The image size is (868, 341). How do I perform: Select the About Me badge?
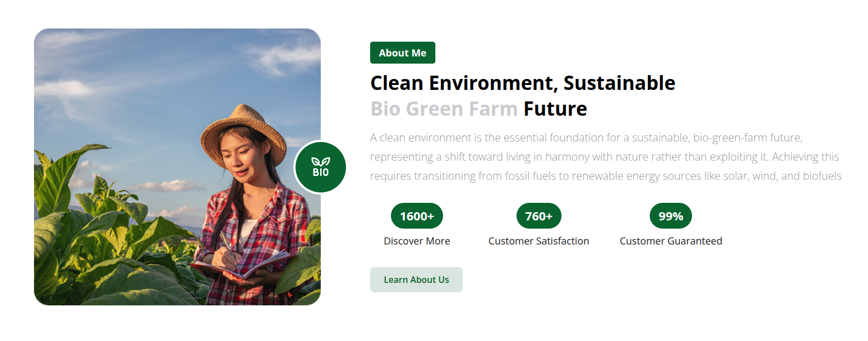(x=402, y=53)
